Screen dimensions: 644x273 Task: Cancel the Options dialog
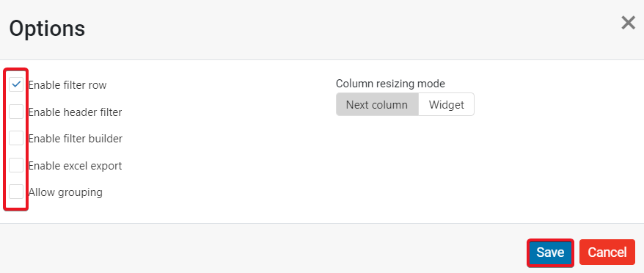pyautogui.click(x=607, y=252)
